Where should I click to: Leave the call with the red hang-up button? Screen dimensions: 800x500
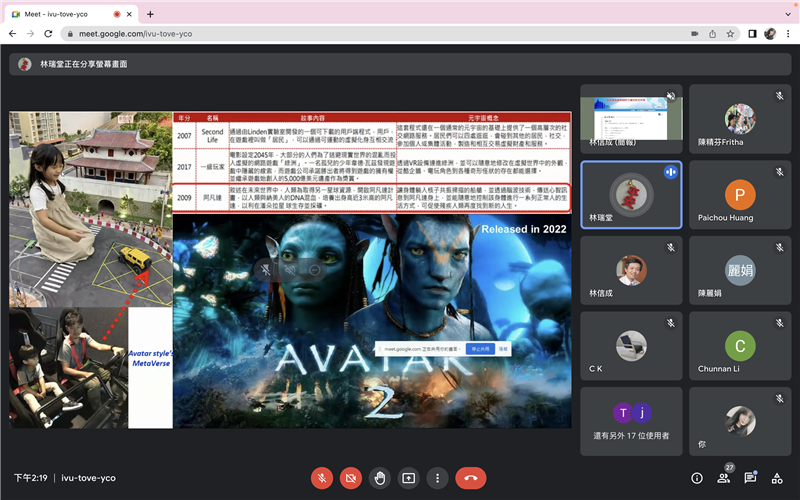(x=470, y=478)
